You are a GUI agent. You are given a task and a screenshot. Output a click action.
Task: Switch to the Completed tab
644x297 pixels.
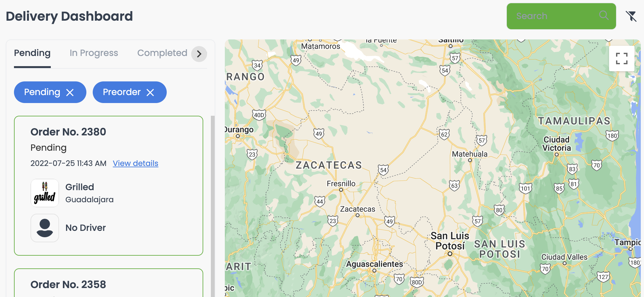(162, 53)
